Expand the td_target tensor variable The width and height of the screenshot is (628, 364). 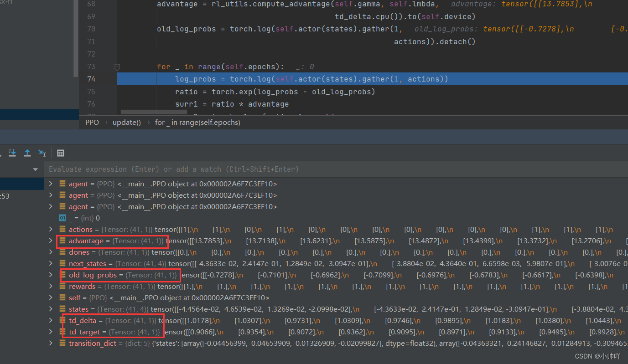[51, 332]
